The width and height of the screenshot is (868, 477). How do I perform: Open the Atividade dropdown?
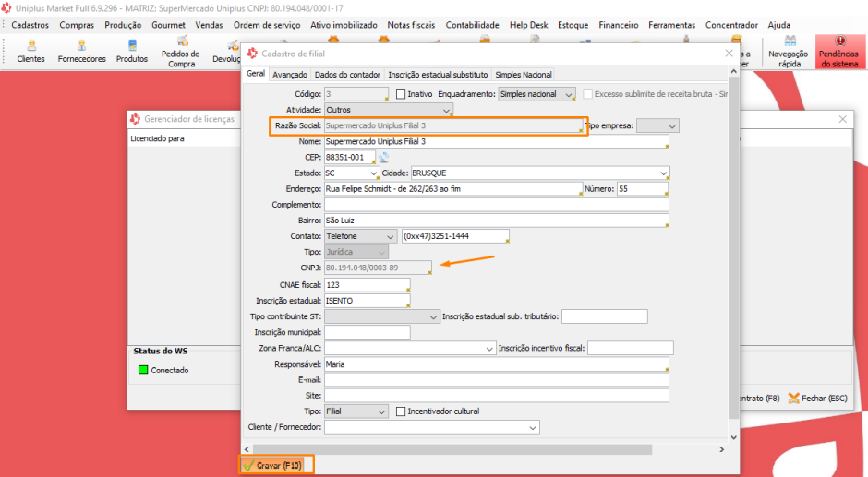[389, 110]
